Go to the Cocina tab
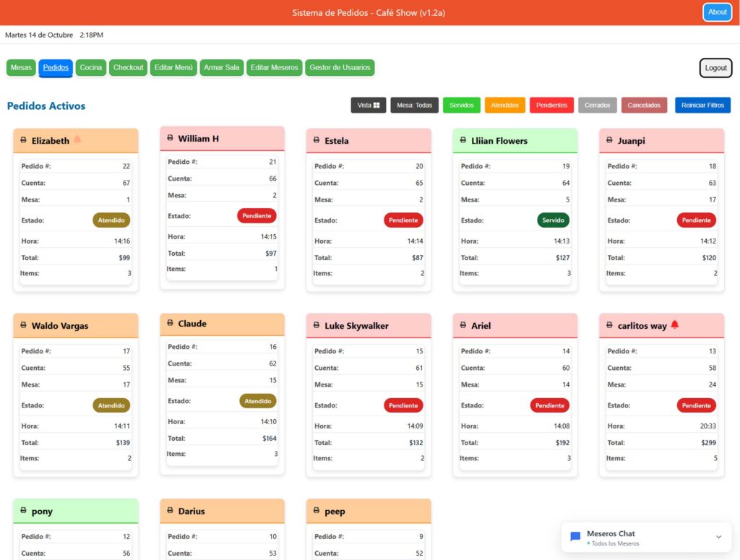Screen dimensions: 740x560 91,67
